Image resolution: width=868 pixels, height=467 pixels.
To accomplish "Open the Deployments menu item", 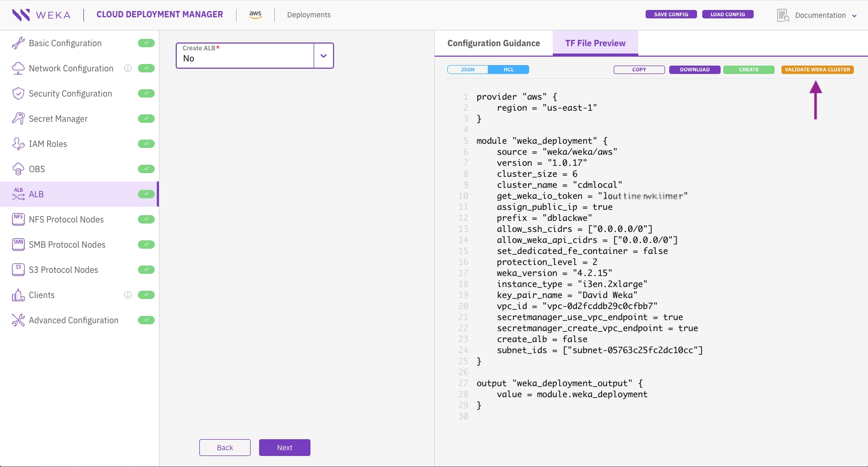I will coord(309,15).
